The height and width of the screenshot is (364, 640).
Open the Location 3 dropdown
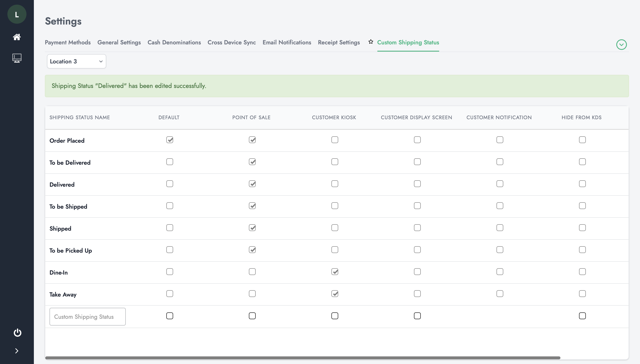click(x=77, y=61)
